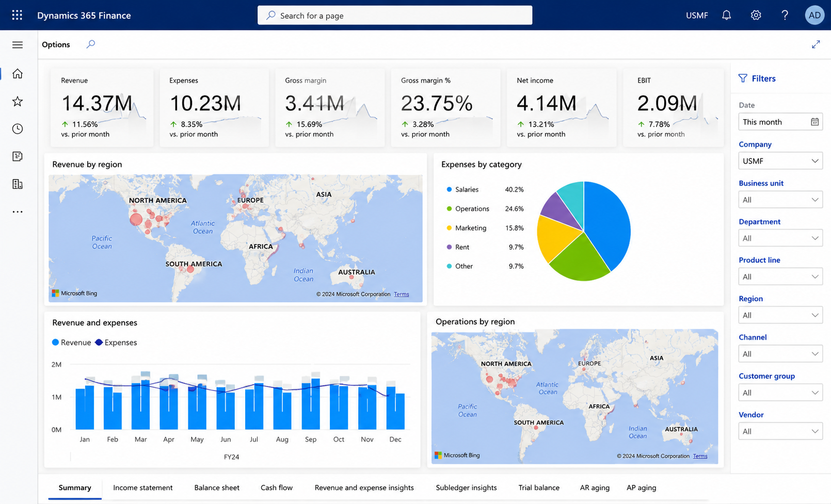Click the Salaries legend blue swatch

[449, 190]
